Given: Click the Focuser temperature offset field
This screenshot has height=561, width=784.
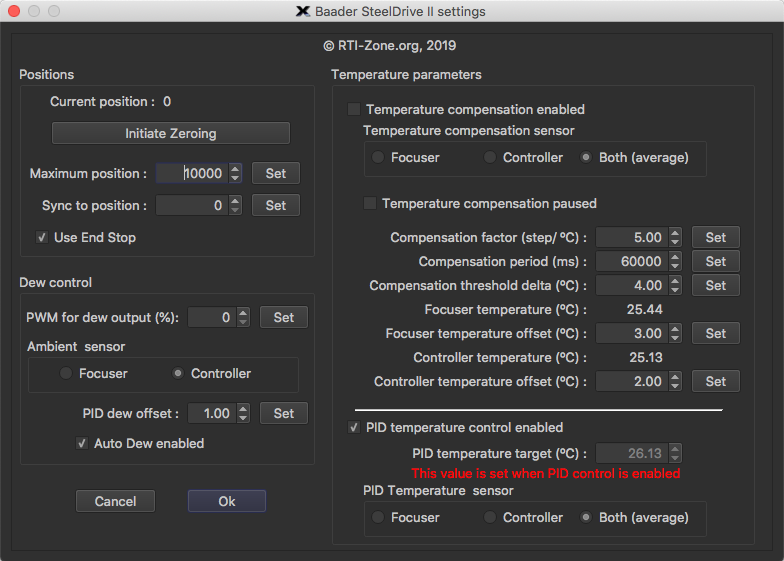Looking at the screenshot, I should (632, 334).
